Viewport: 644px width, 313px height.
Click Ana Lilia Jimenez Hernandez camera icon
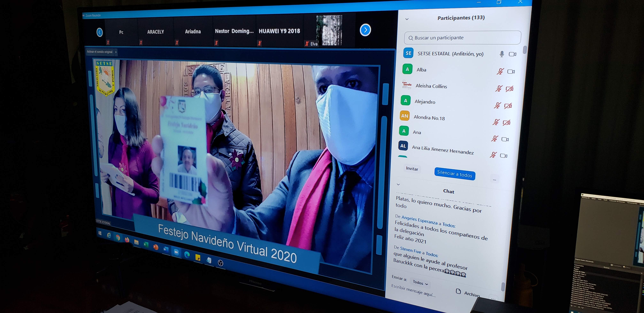tap(503, 156)
